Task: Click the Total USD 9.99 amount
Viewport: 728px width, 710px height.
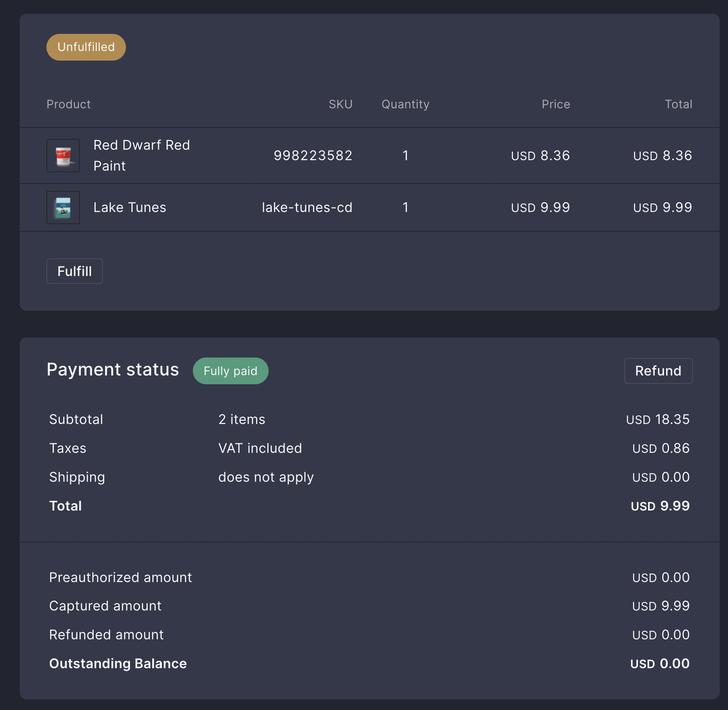Action: (x=659, y=506)
